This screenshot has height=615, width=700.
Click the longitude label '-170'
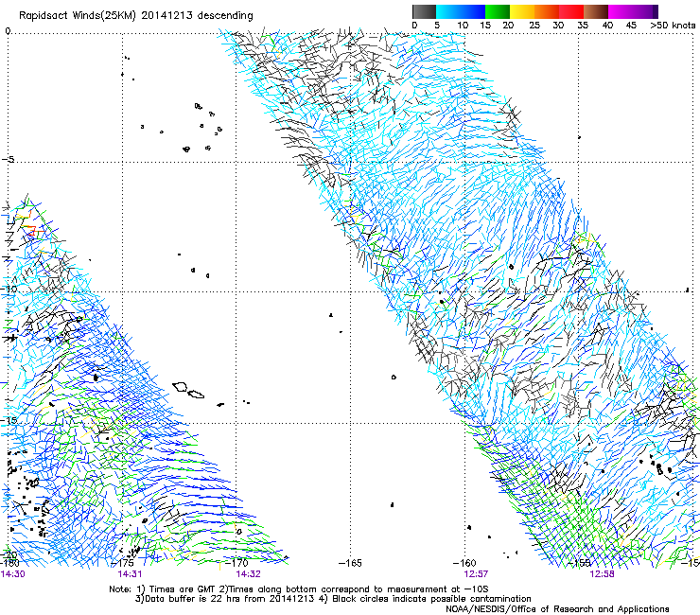tap(238, 563)
